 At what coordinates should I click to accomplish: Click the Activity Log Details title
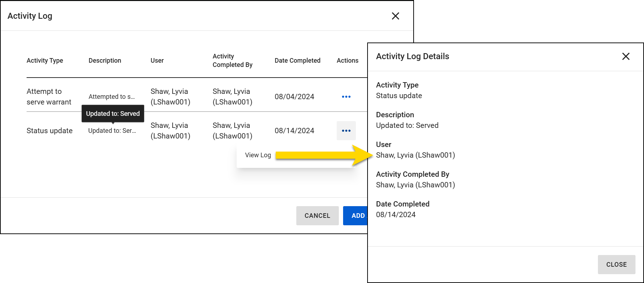[413, 56]
